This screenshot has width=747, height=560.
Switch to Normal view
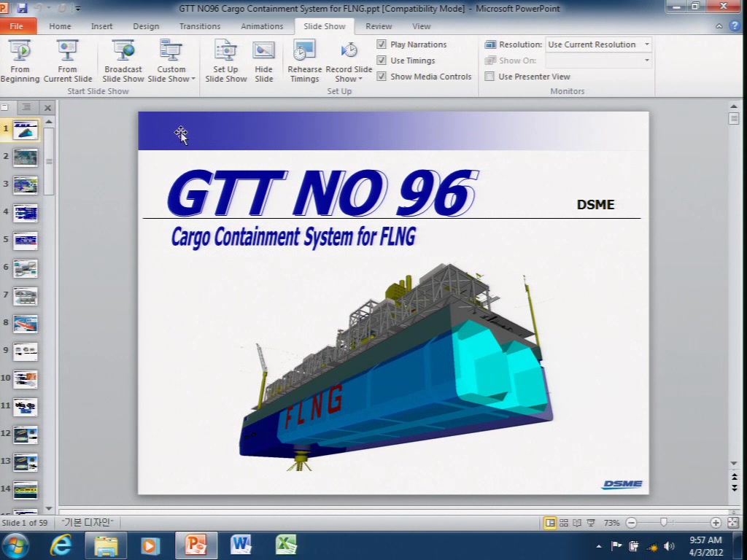(550, 523)
